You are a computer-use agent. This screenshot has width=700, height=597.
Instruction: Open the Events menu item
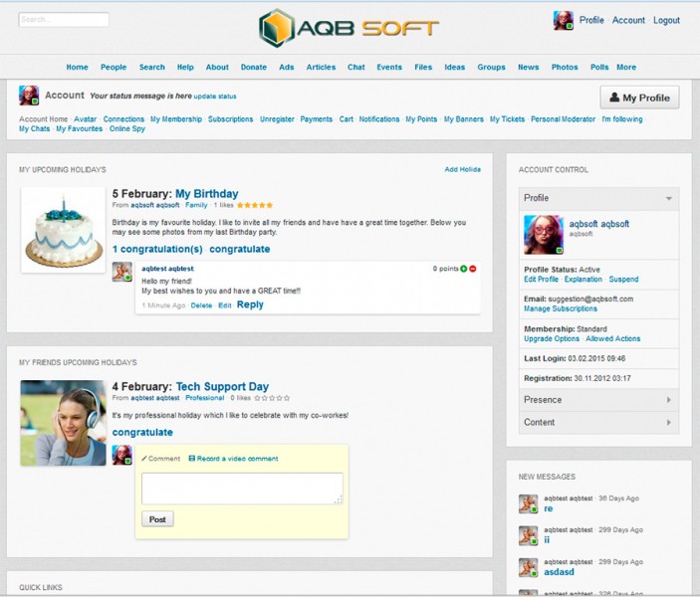point(389,68)
